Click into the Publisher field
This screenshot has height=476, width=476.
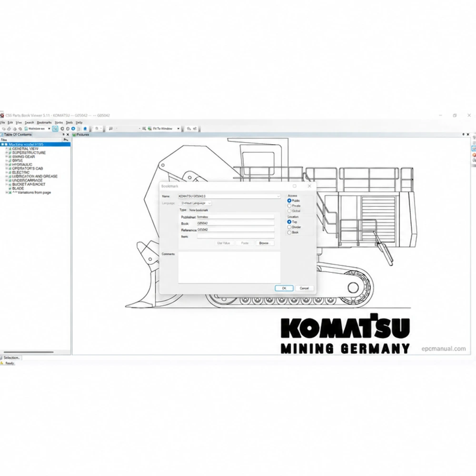[x=236, y=217]
